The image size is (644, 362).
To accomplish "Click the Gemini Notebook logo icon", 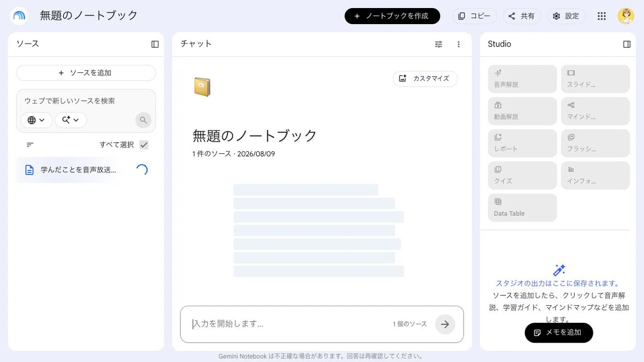I will [19, 16].
